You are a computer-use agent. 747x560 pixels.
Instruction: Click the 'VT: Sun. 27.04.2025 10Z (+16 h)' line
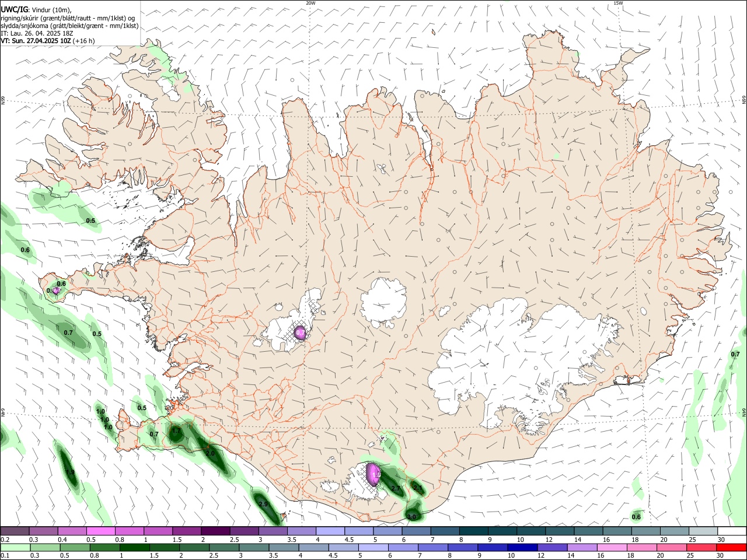coord(48,41)
